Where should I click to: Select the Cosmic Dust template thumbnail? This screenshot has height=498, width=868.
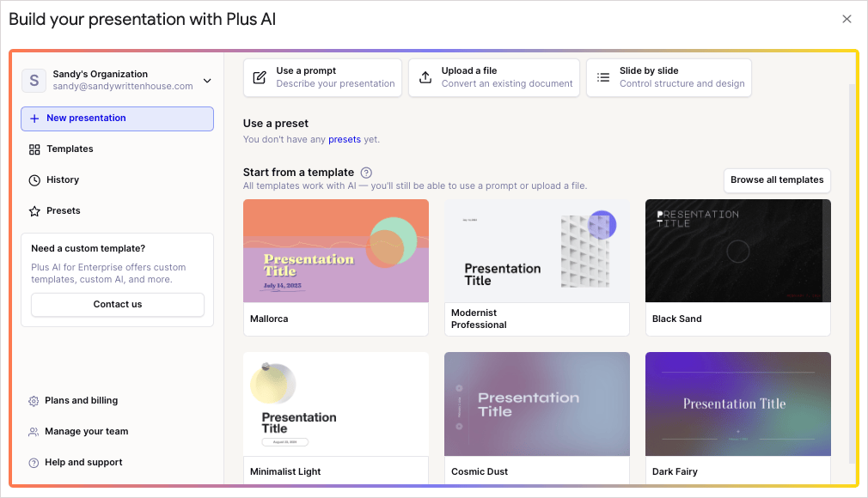coord(537,404)
